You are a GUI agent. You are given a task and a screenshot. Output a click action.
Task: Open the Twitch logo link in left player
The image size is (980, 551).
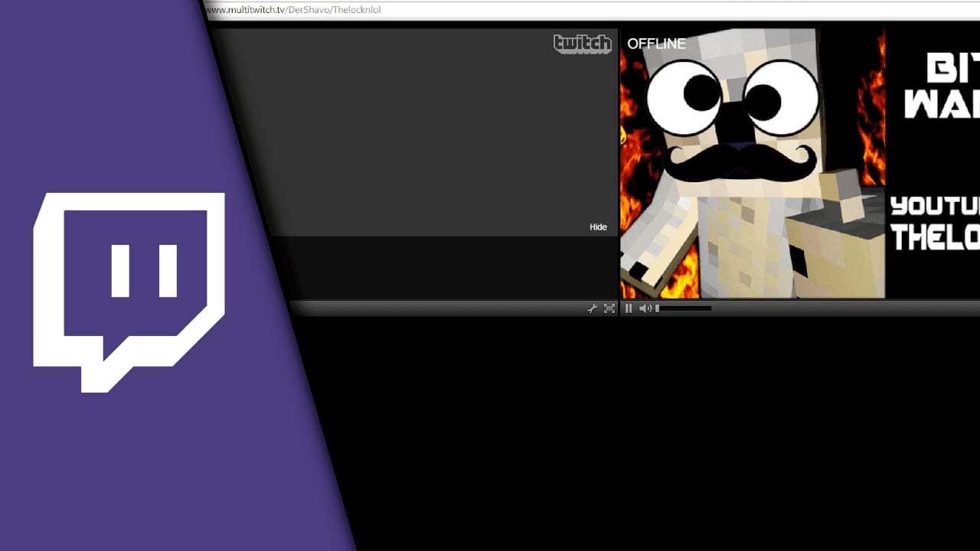pyautogui.click(x=582, y=44)
